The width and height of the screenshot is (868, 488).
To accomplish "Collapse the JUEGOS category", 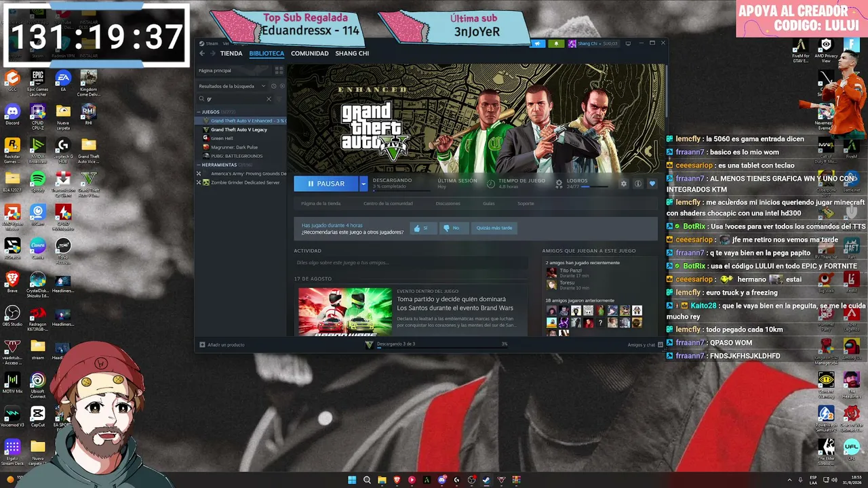I will [x=199, y=112].
